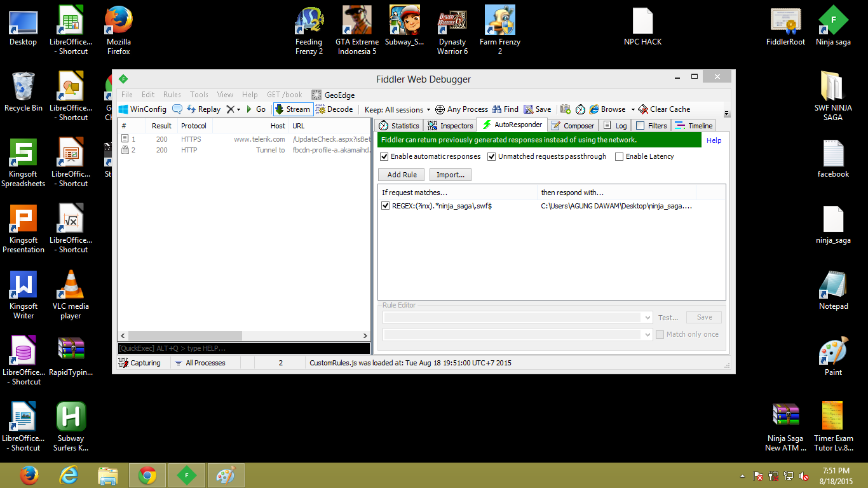Viewport: 868px width, 488px height.
Task: Select the FiddlerRoot certificate desktop icon
Action: point(785,27)
